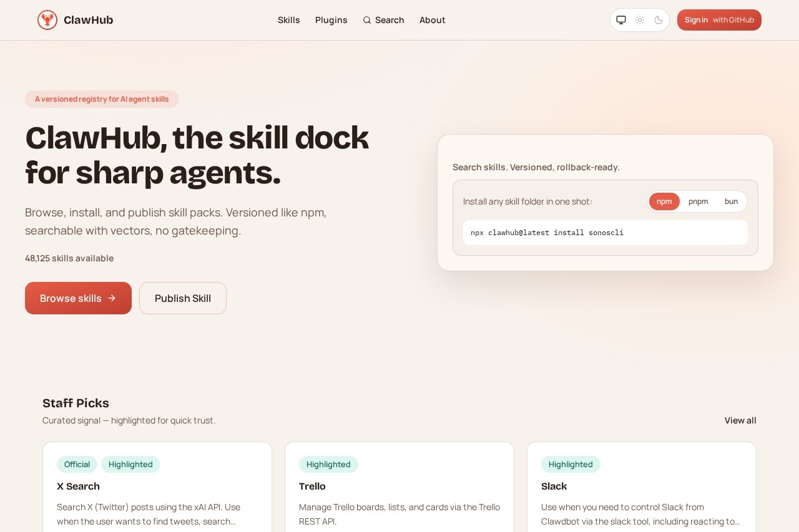Click the arrow on Browse skills

click(112, 298)
